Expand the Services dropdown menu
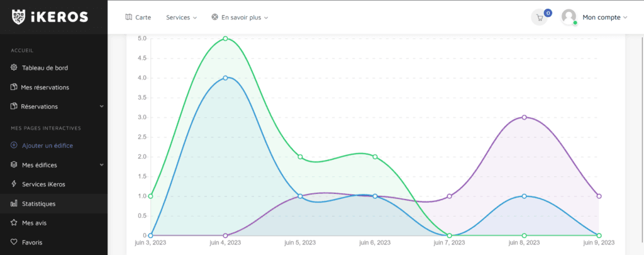 click(181, 18)
